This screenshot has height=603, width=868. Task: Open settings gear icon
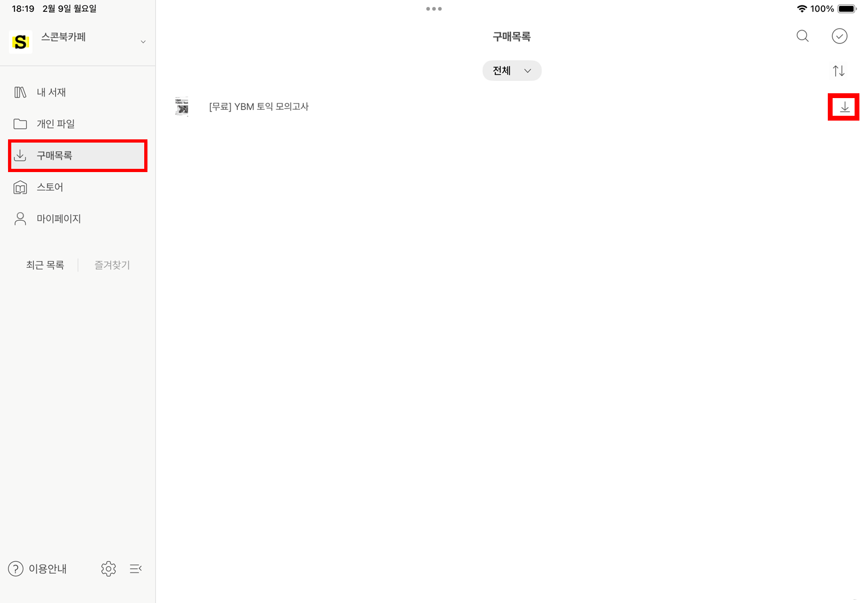pyautogui.click(x=108, y=569)
